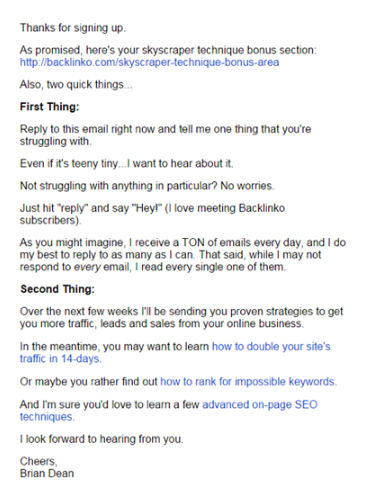Click the 'Even if it's teeny tiny' sentence

click(127, 164)
